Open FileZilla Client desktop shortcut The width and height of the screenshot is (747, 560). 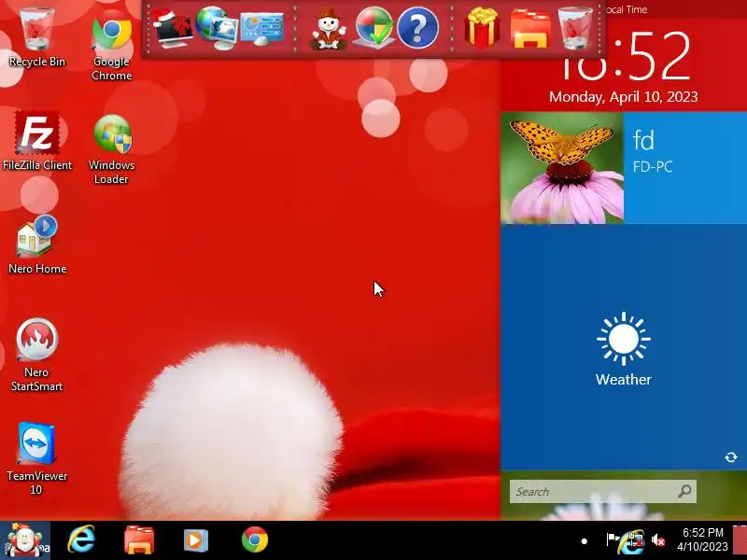37,141
